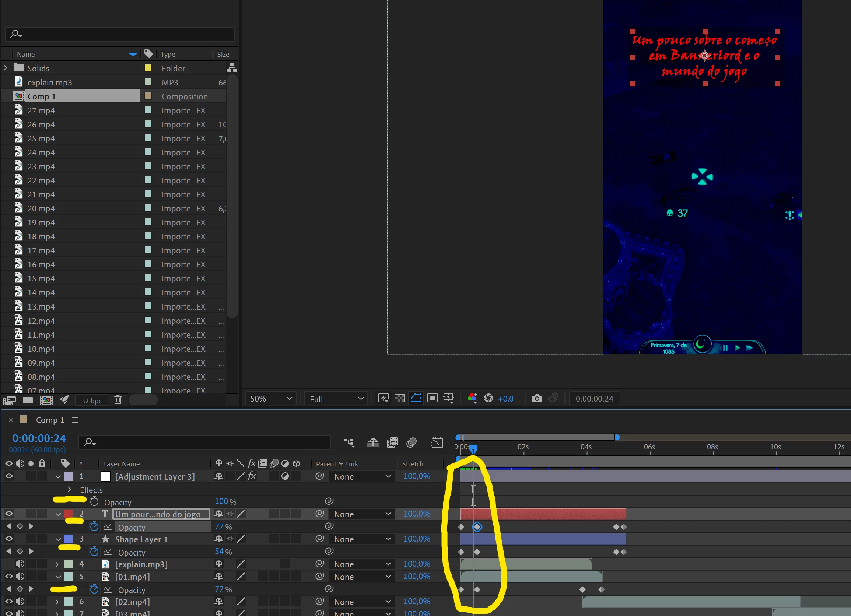Screen dimensions: 851x616
Task: Click the 32 bpc color depth button
Action: coord(92,401)
